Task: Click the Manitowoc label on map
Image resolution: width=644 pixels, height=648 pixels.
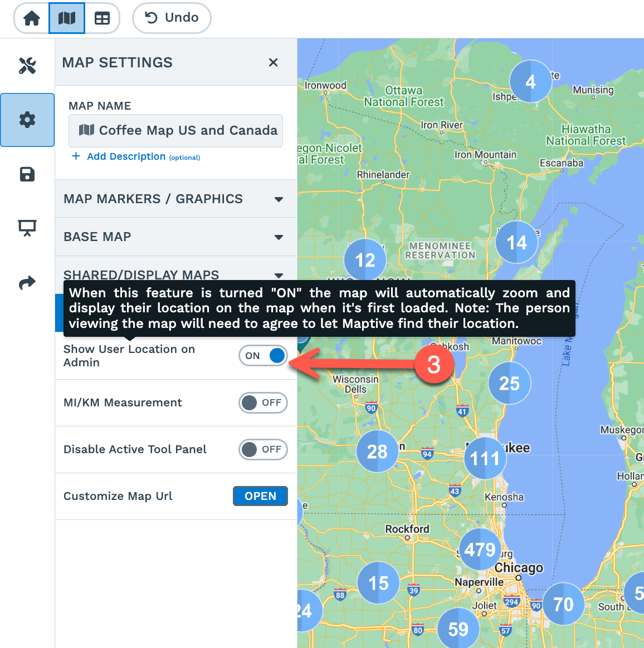Action: point(516,341)
